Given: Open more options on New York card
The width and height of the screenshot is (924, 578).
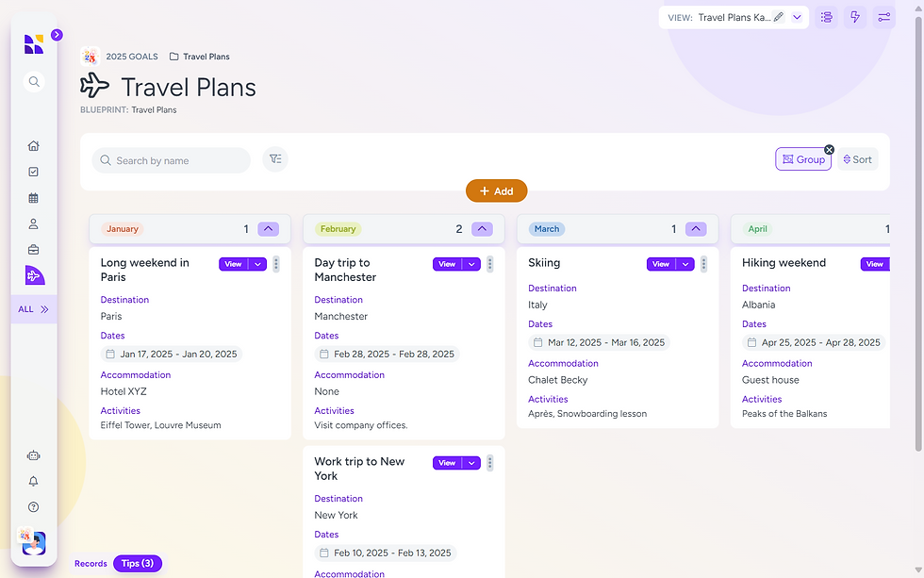Looking at the screenshot, I should coord(489,463).
